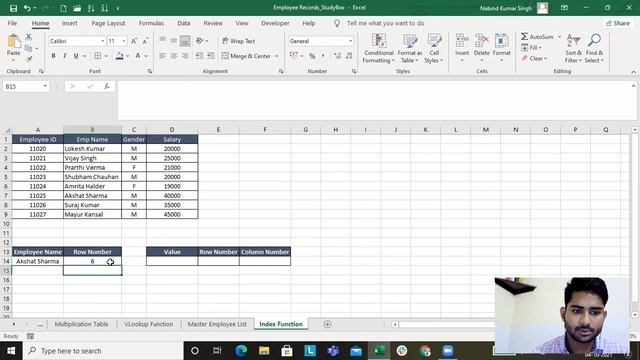The image size is (640, 360).
Task: Switch to the Data tab
Action: coord(184,23)
